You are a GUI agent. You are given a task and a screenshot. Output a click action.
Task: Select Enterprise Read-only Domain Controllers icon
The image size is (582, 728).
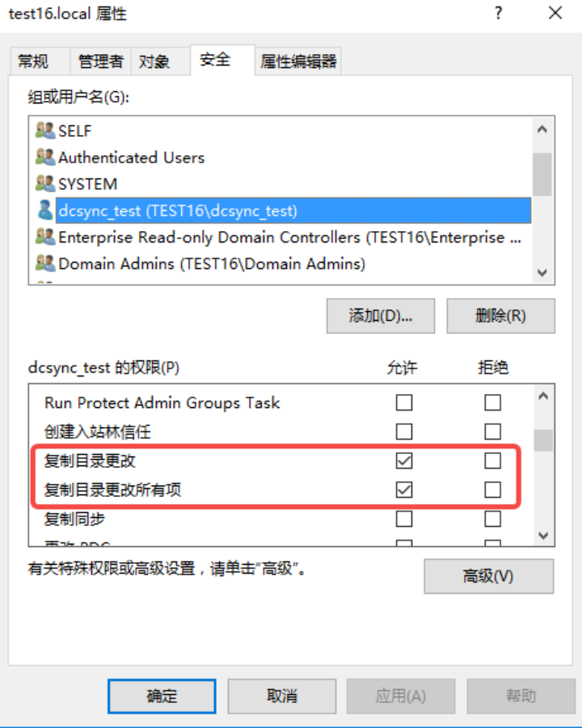pos(45,237)
